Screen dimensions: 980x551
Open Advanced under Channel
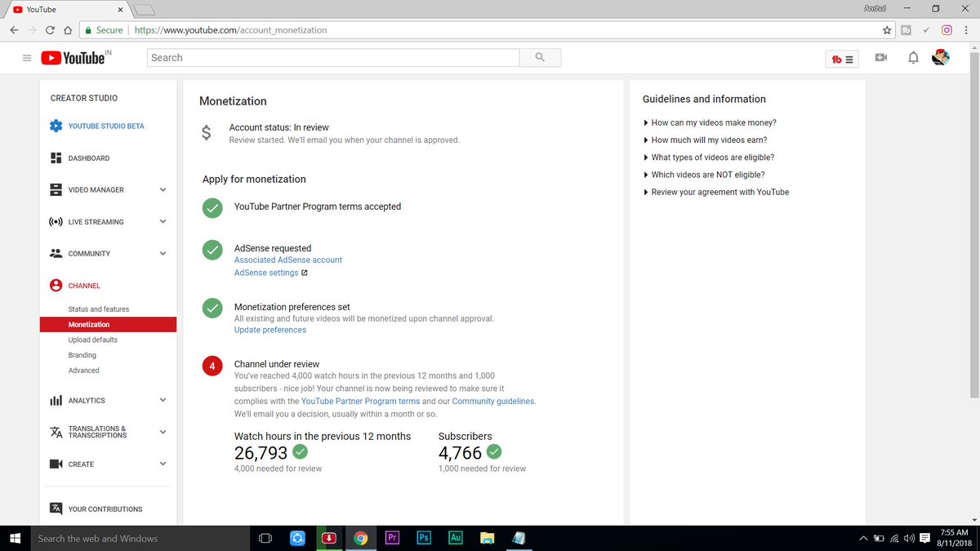click(x=84, y=371)
